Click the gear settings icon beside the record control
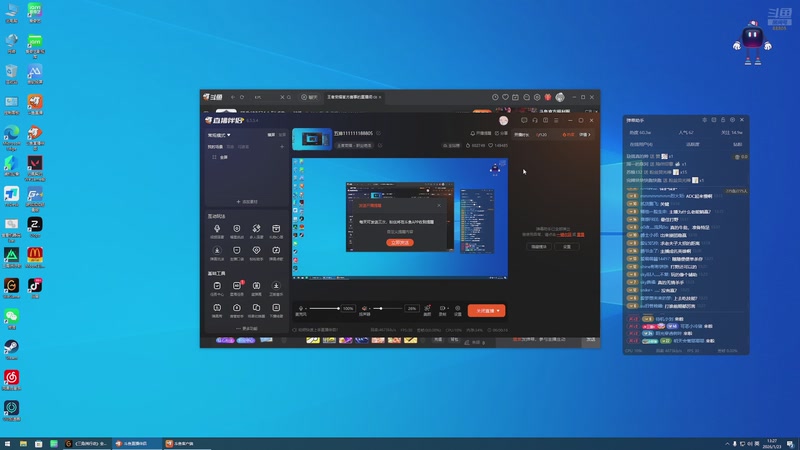Viewport: 800px width, 450px height. tap(458, 309)
